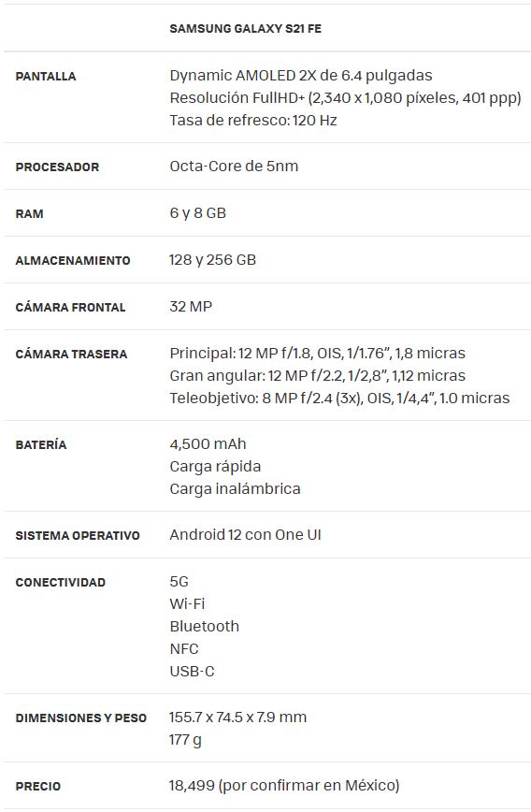531x812 pixels.
Task: Click the CÁMARA FRONTAL label
Action: coord(70,307)
